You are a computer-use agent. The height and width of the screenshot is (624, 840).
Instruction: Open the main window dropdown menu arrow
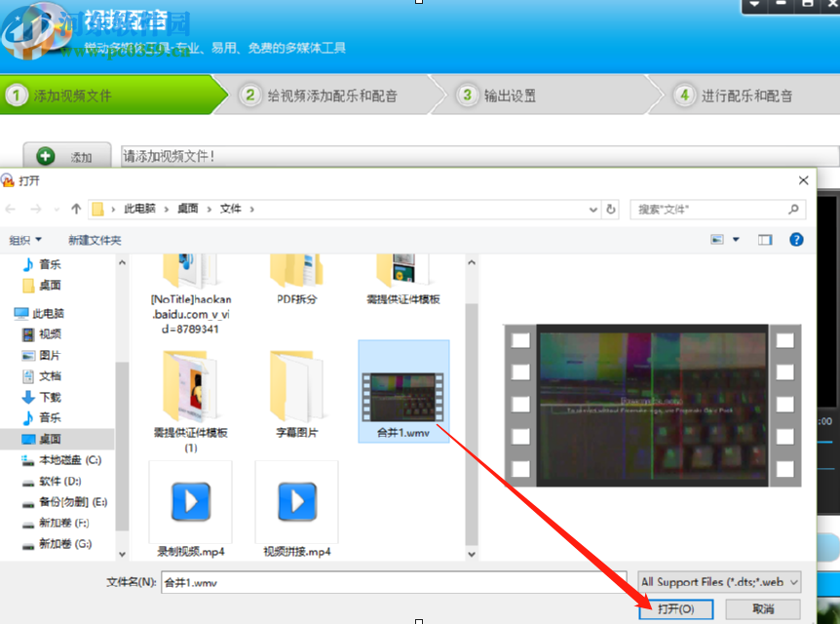point(755,5)
